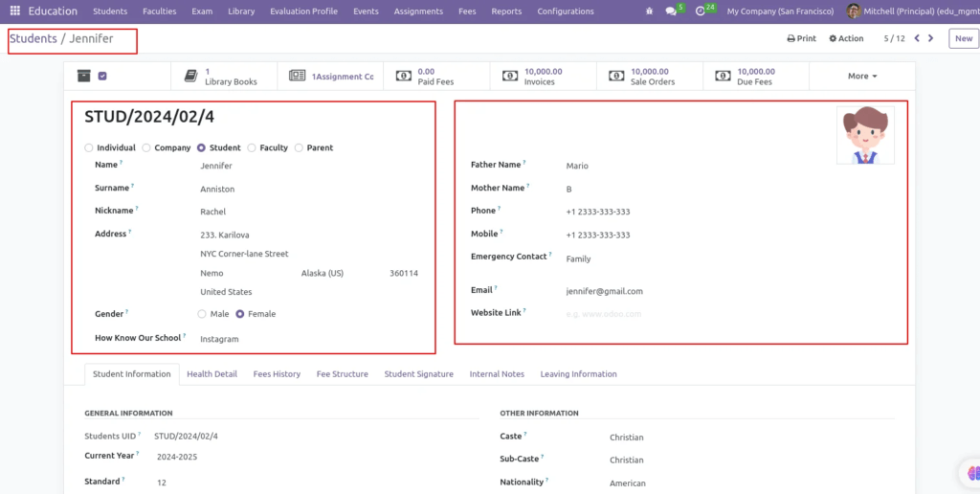Click the Students breadcrumb link

tap(33, 38)
